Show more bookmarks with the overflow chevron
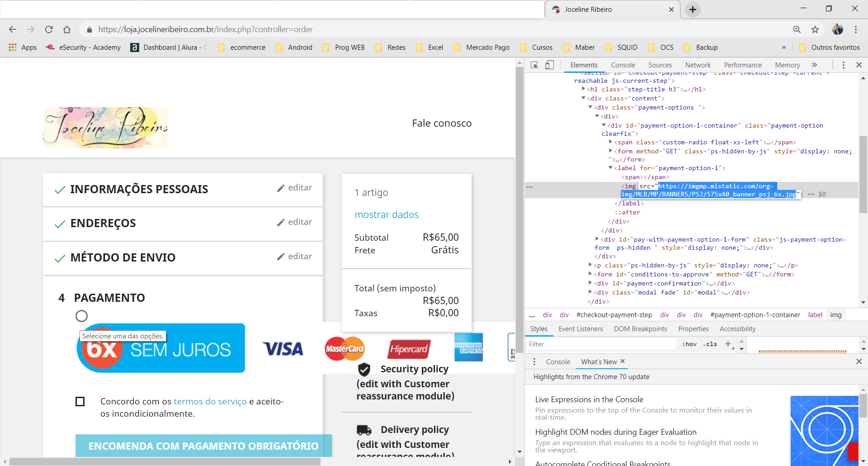 (x=783, y=48)
